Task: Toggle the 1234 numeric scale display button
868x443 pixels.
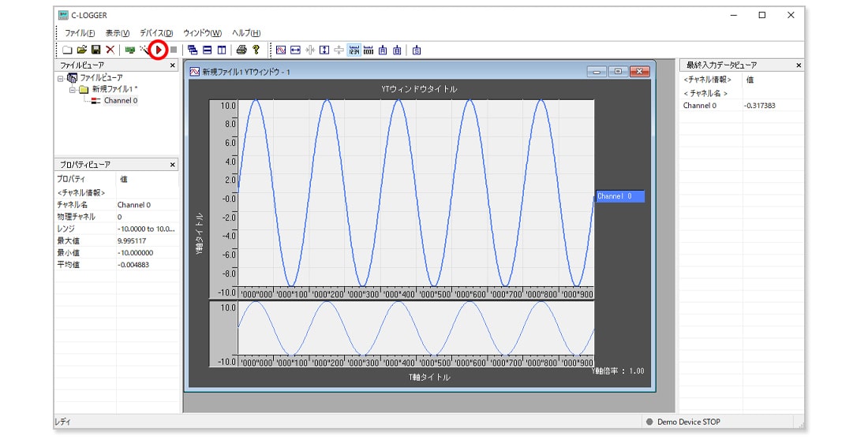Action: 354,50
